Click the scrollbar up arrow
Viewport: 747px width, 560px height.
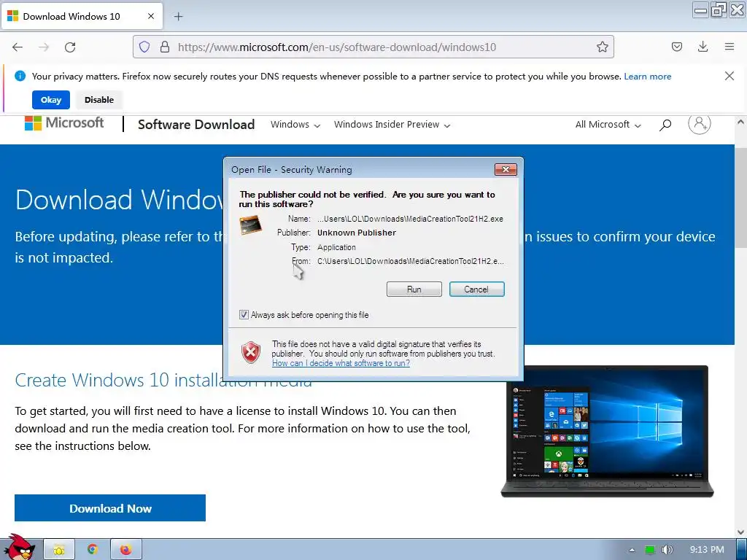740,122
